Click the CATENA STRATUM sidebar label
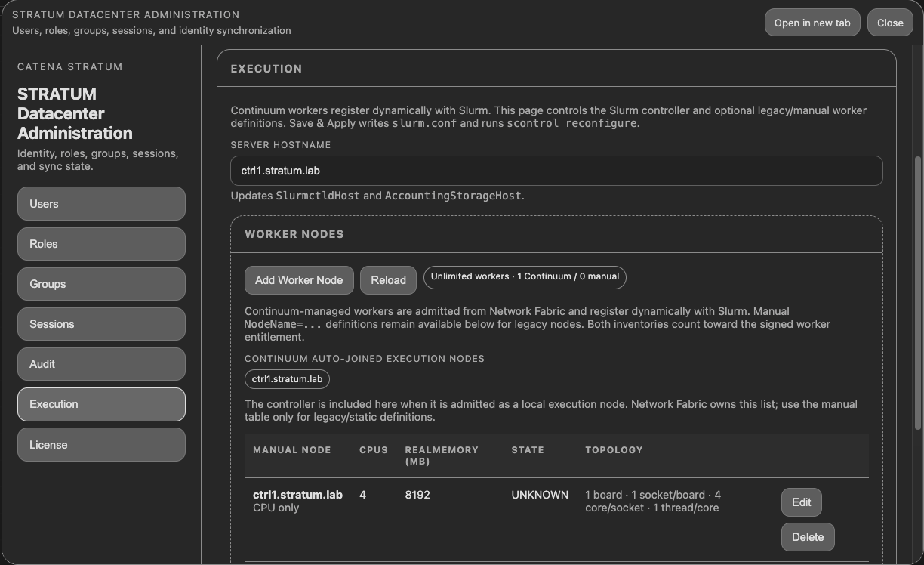Screen dimensions: 924x565 (70, 66)
